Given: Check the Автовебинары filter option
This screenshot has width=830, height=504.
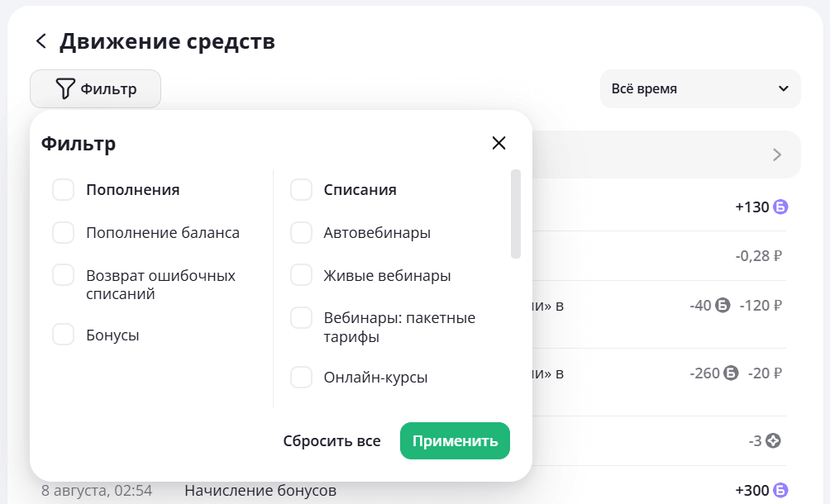Looking at the screenshot, I should point(302,233).
